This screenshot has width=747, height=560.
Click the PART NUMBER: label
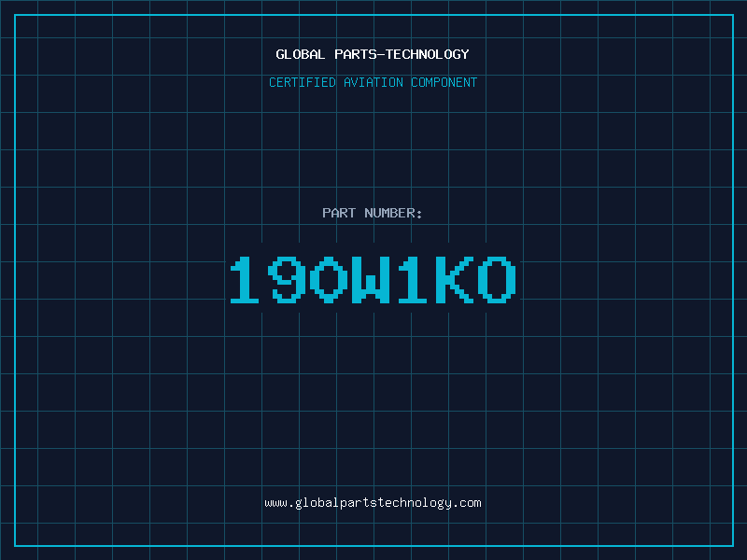[x=372, y=213]
